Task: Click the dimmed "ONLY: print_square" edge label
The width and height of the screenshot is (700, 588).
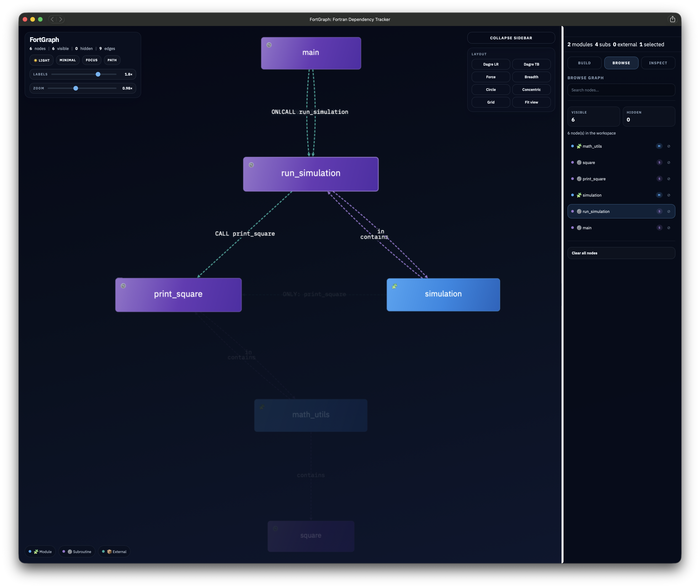Action: point(314,294)
